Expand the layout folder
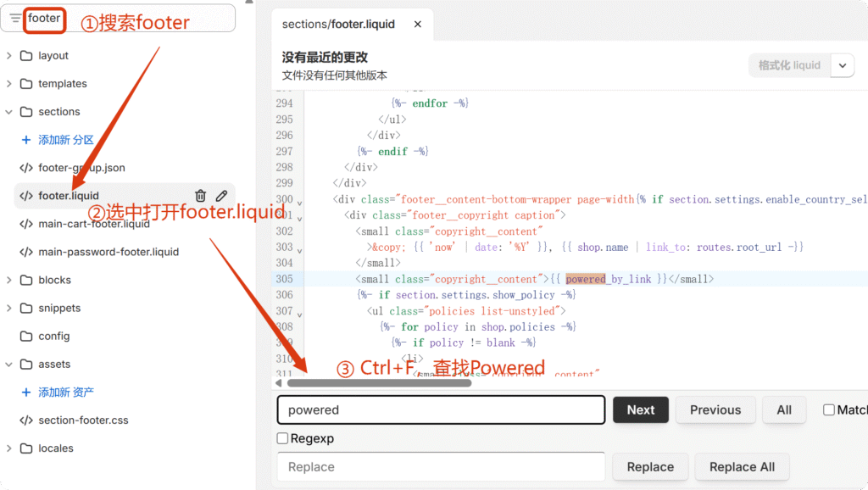Image resolution: width=868 pixels, height=490 pixels. (9, 56)
